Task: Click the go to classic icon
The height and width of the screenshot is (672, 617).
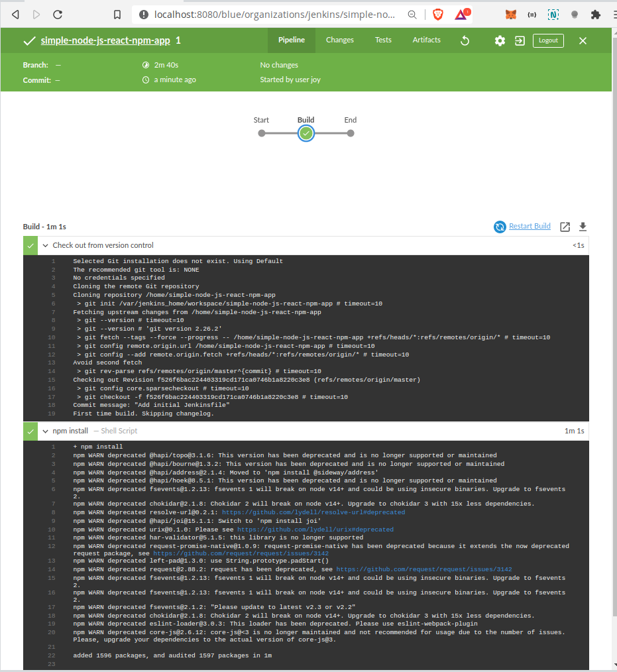Action: [520, 40]
